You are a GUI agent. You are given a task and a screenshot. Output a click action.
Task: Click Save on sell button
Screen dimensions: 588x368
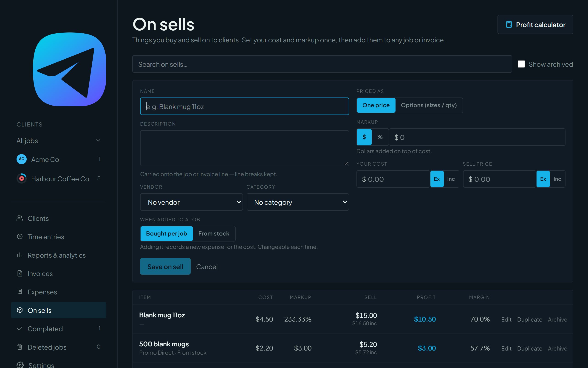(x=165, y=267)
